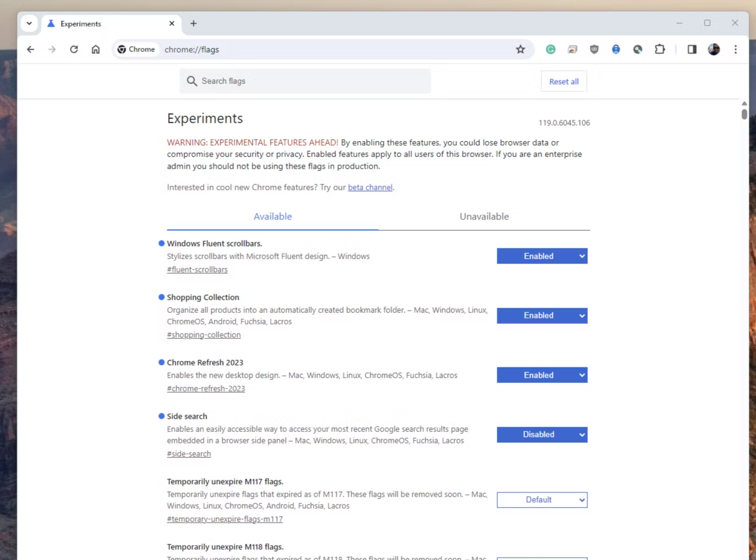
Task: Open Windows Fluent scrollbars Enabled dropdown
Action: tap(542, 256)
